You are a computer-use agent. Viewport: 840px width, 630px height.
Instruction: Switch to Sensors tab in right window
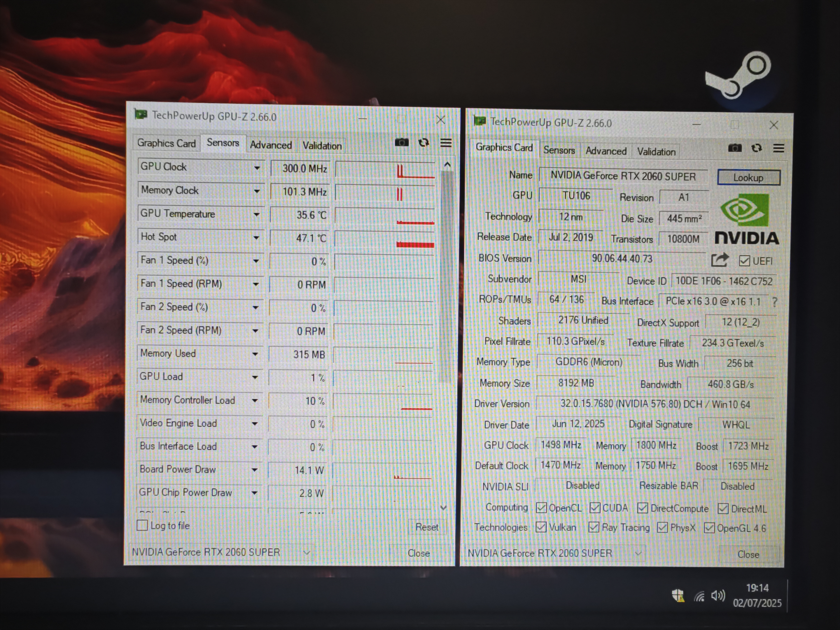click(559, 150)
